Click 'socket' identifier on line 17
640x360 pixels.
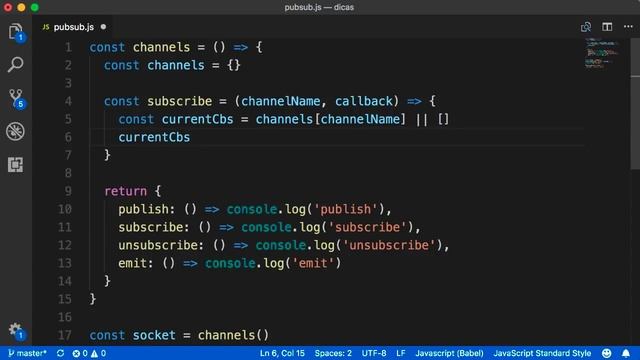154,335
